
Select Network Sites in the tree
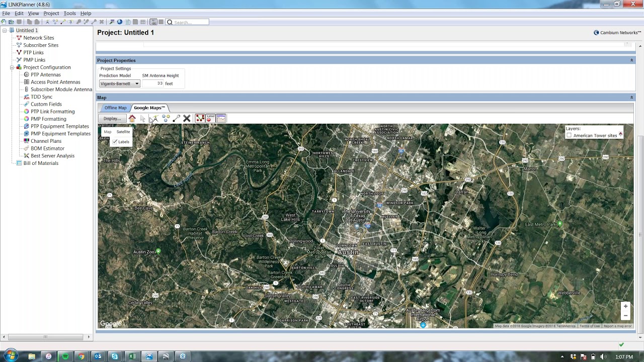click(39, 38)
